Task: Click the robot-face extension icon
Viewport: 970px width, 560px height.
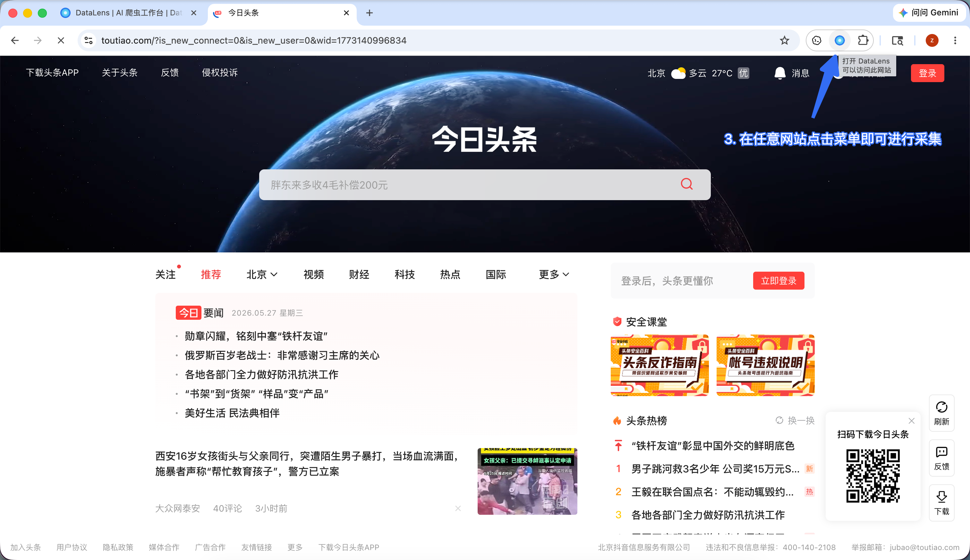Action: [x=817, y=40]
